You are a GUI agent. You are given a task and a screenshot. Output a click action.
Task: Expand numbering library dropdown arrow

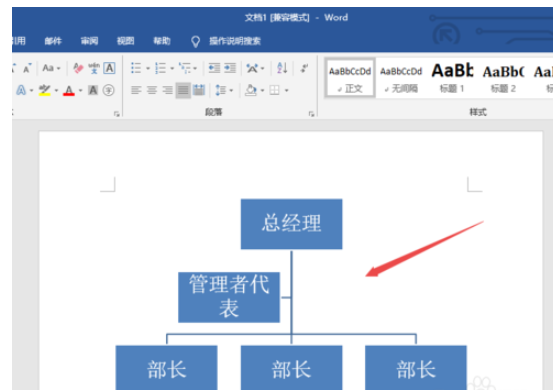tap(172, 68)
